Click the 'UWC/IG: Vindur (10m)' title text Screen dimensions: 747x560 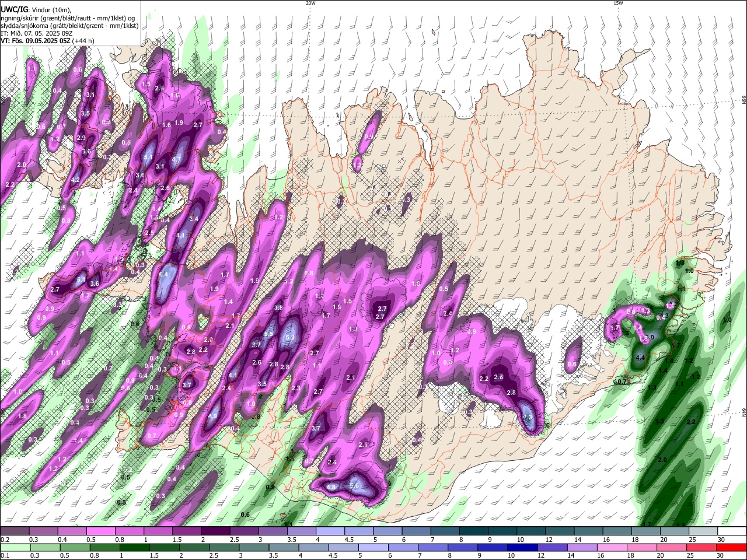[x=36, y=10]
